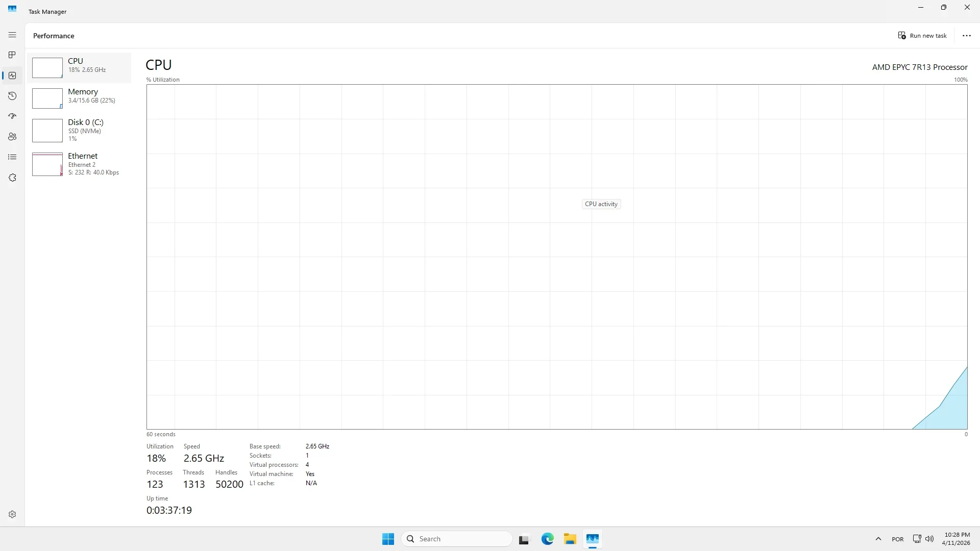
Task: Select the Memory resource entry
Action: [x=79, y=98]
